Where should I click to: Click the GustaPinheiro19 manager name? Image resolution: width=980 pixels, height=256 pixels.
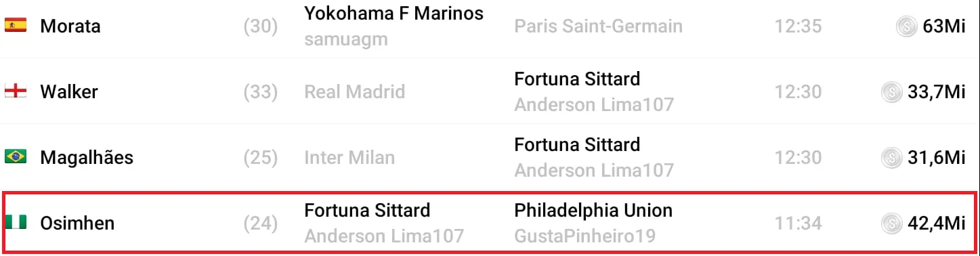click(585, 236)
